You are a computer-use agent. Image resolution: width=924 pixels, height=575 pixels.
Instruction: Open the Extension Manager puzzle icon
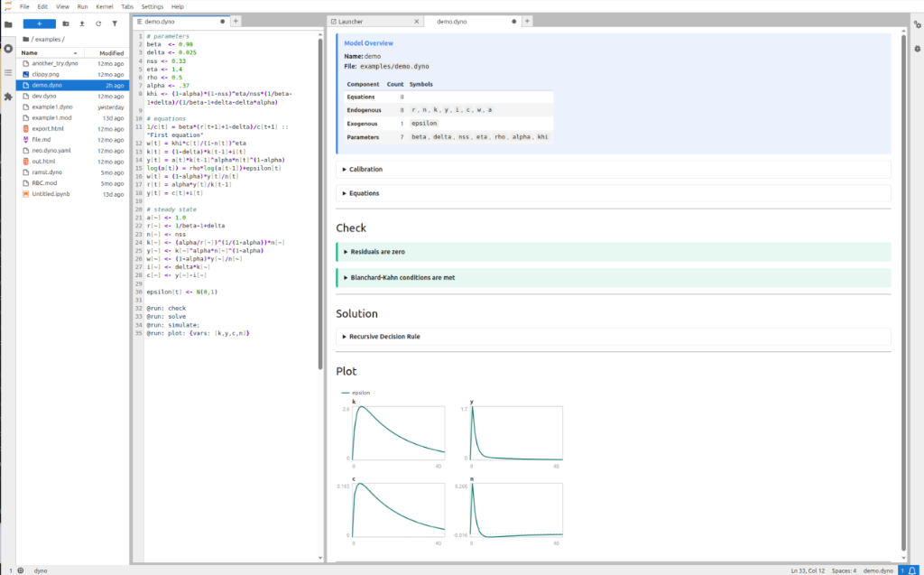[x=8, y=96]
